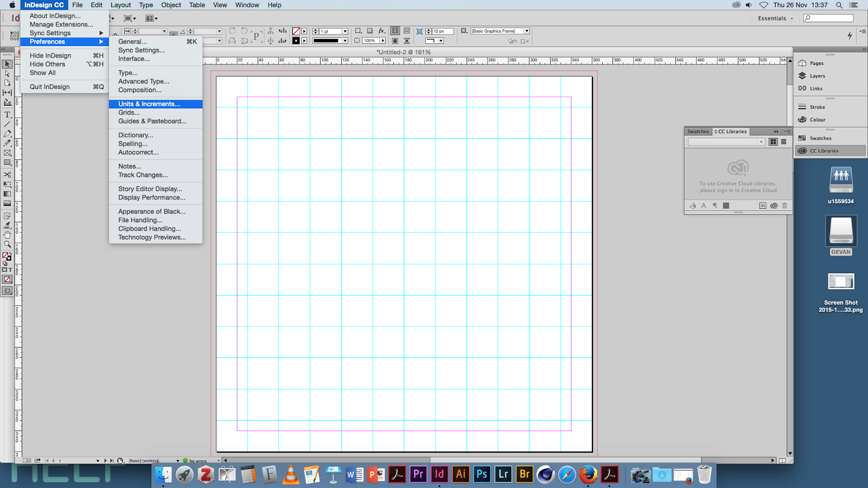868x488 pixels.
Task: Open CC Libraries panel flyout menu
Action: point(787,132)
